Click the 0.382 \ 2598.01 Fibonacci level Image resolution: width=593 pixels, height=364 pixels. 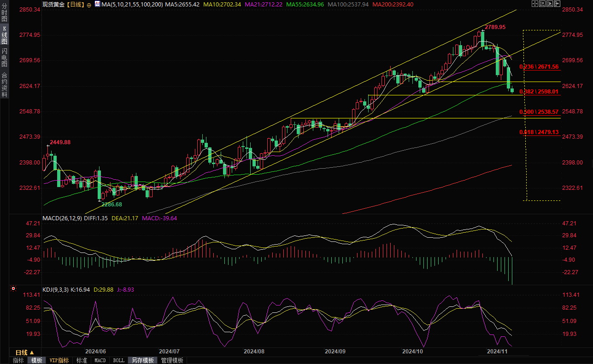(539, 92)
